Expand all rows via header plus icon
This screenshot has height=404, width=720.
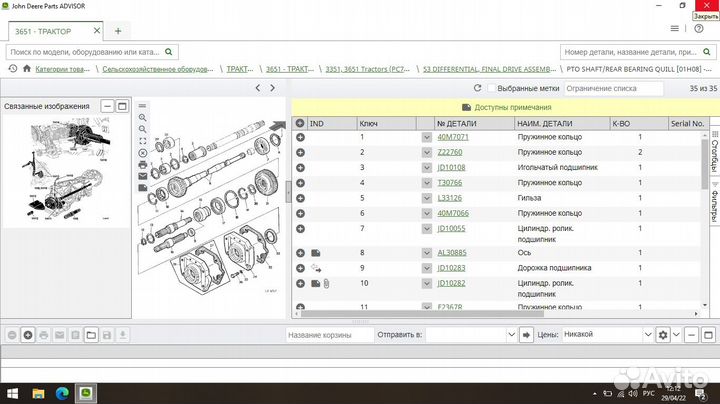[x=300, y=123]
